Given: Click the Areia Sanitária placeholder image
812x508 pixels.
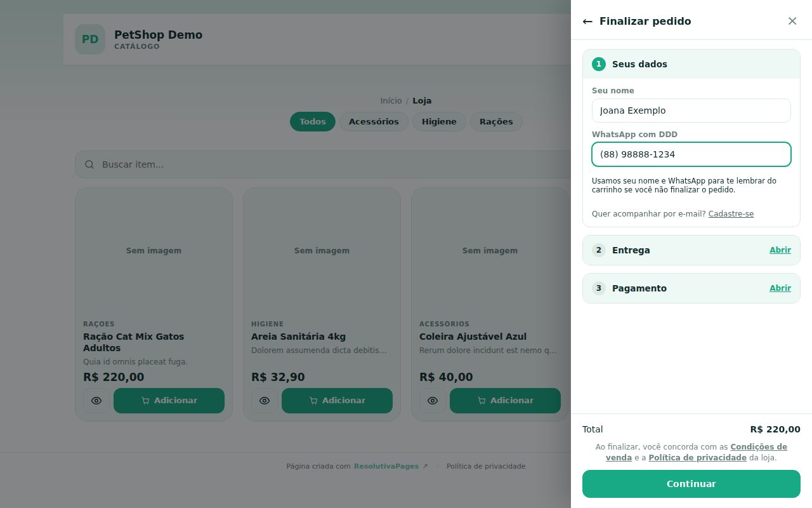Looking at the screenshot, I should pos(322,251).
